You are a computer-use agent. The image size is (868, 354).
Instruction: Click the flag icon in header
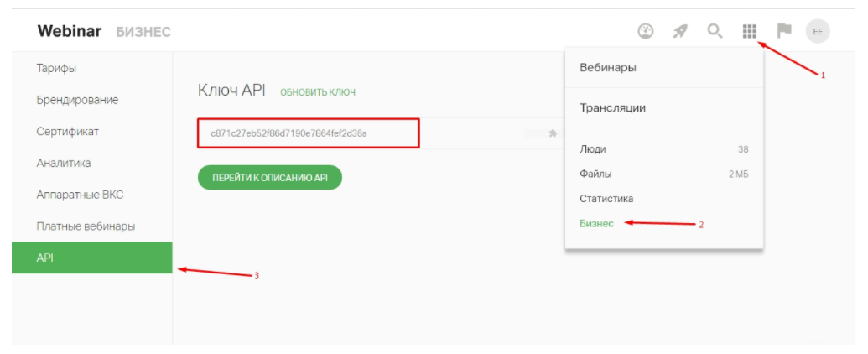pos(784,32)
